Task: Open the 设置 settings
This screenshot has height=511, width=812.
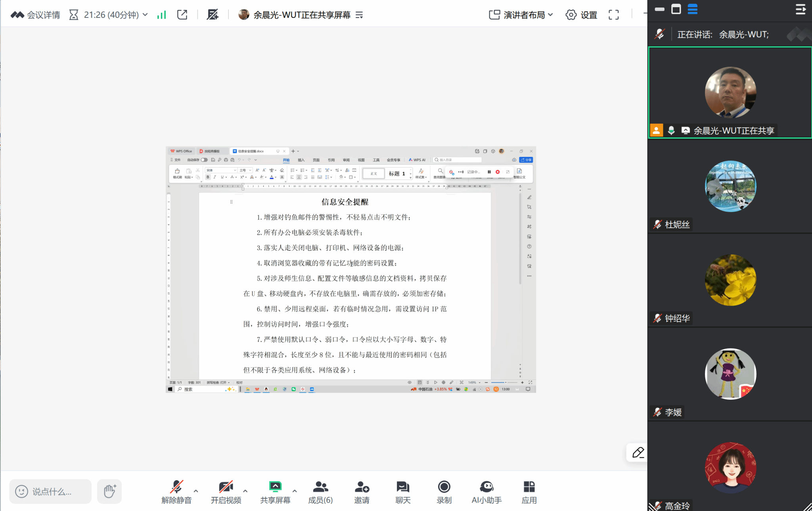Action: click(x=581, y=15)
